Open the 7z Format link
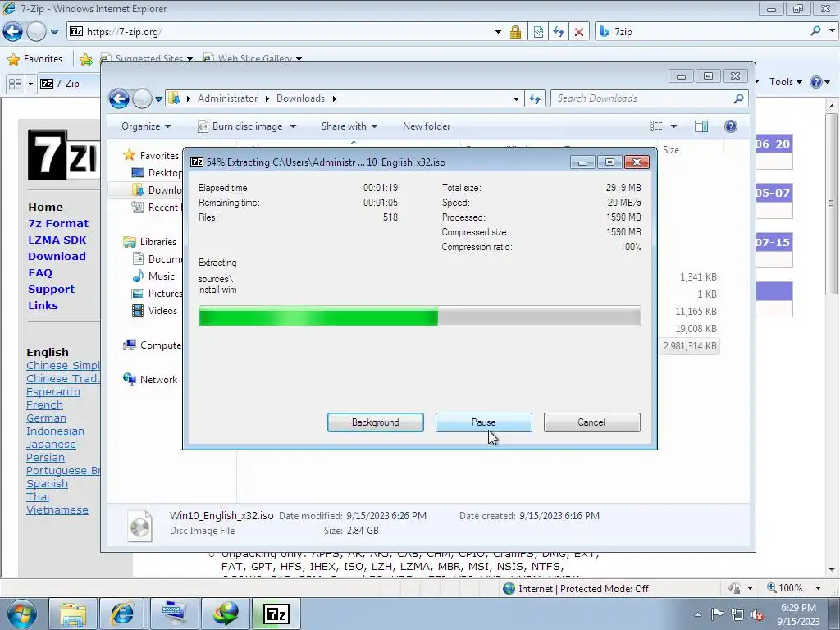 (58, 223)
